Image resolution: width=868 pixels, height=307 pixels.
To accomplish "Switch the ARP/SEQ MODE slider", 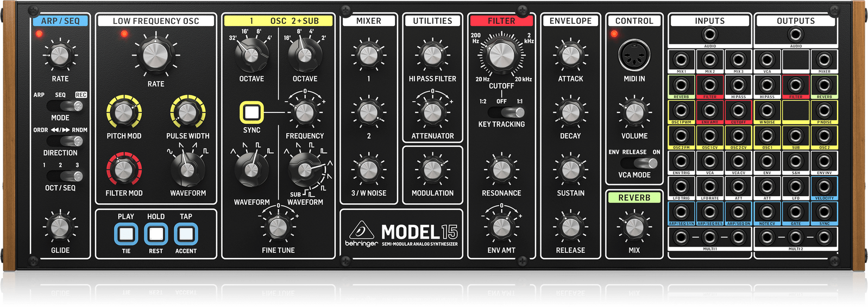I will [x=64, y=106].
